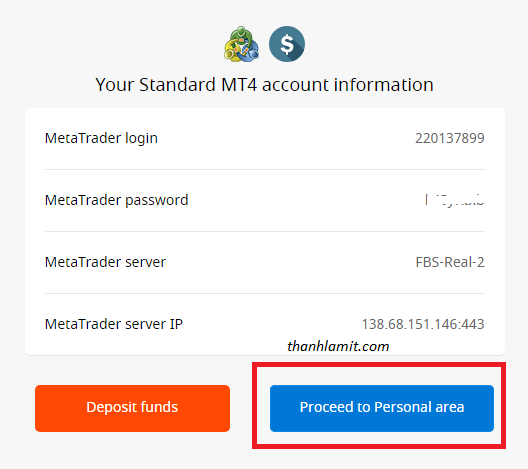Screen dimensions: 528x469
Task: Click the white account details card
Action: click(x=265, y=231)
